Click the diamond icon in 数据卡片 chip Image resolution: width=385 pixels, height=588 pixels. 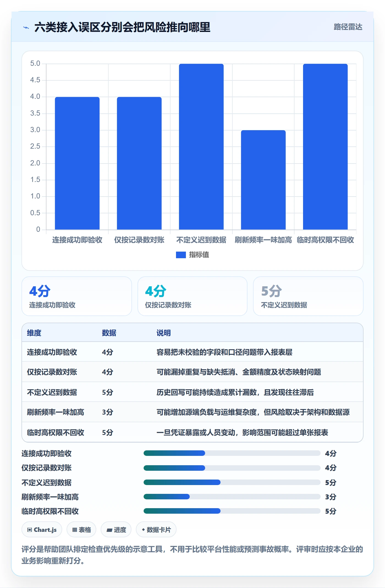[x=143, y=530]
